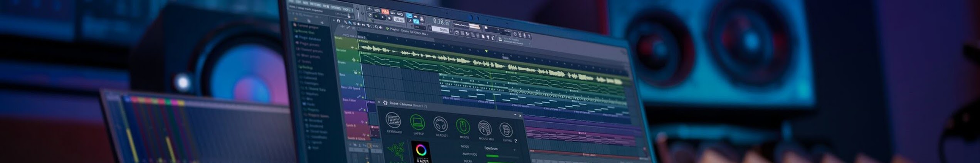Click the Mouse device icon in Razer Chroma
The image size is (980, 163).
point(463,126)
